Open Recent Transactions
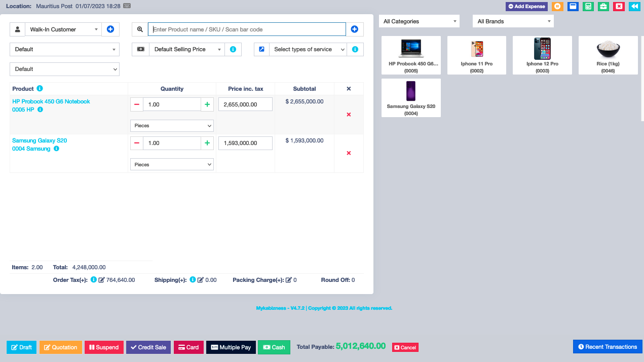 tap(607, 347)
